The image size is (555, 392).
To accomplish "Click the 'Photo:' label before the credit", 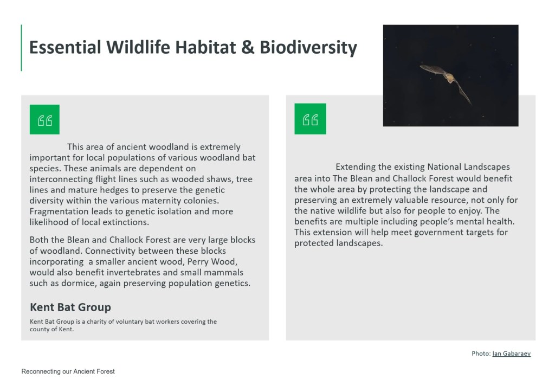I will coord(481,354).
